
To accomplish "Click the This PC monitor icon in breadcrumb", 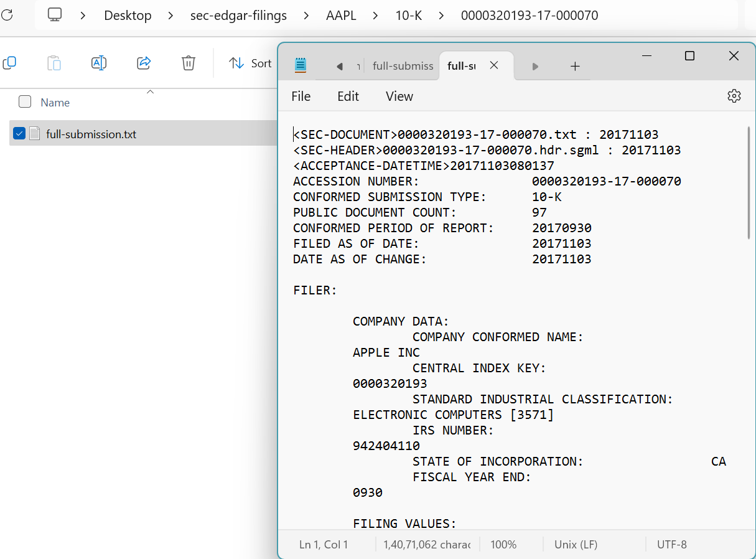I will [x=55, y=14].
